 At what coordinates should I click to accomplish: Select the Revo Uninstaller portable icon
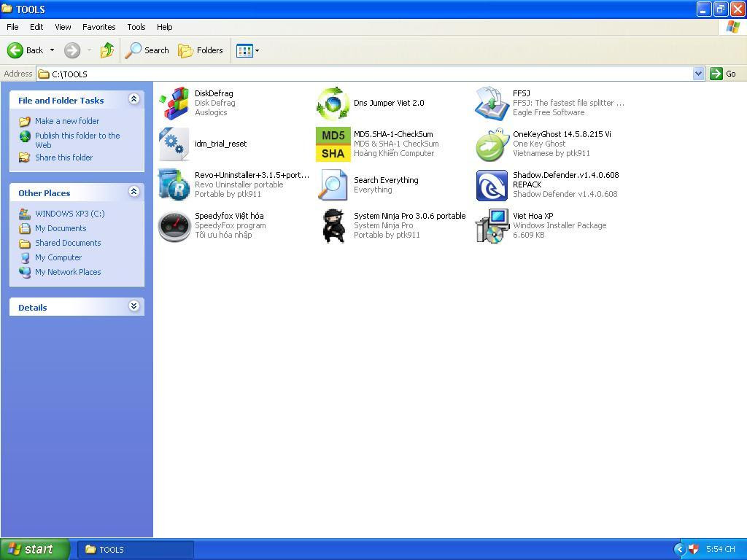pos(174,184)
